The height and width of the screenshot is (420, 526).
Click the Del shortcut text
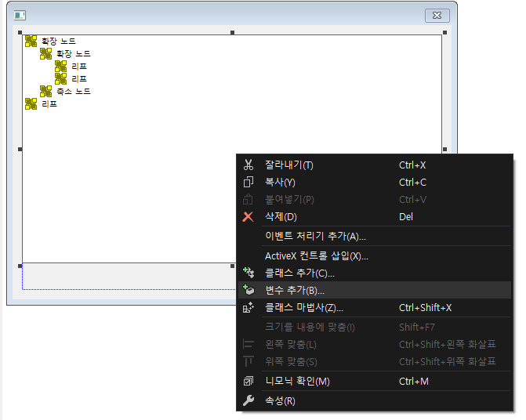(x=406, y=216)
